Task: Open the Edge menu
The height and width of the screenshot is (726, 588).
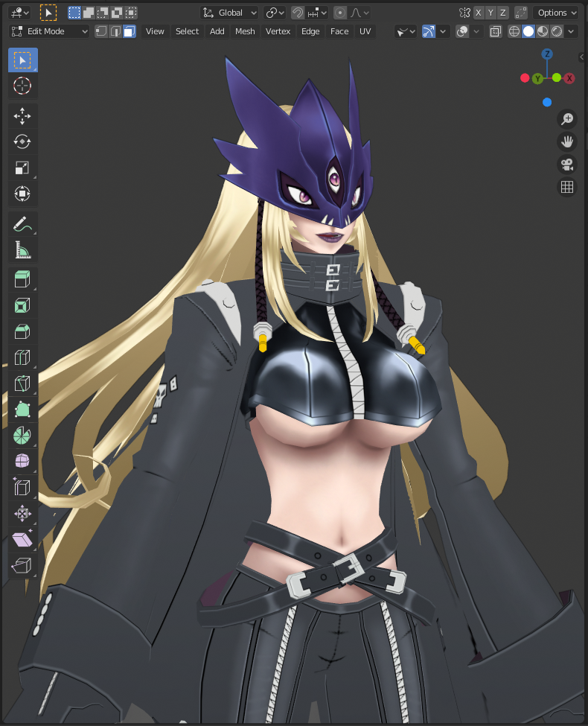Action: (x=310, y=31)
